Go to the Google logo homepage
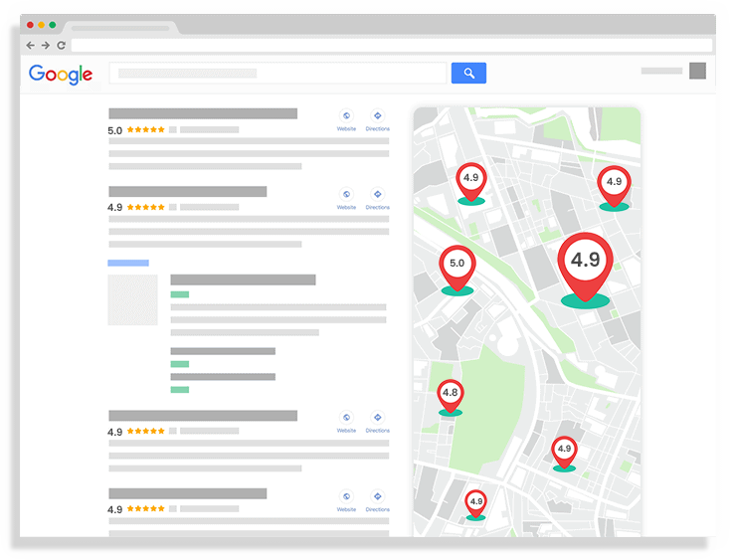The height and width of the screenshot is (560, 730). pos(61,74)
